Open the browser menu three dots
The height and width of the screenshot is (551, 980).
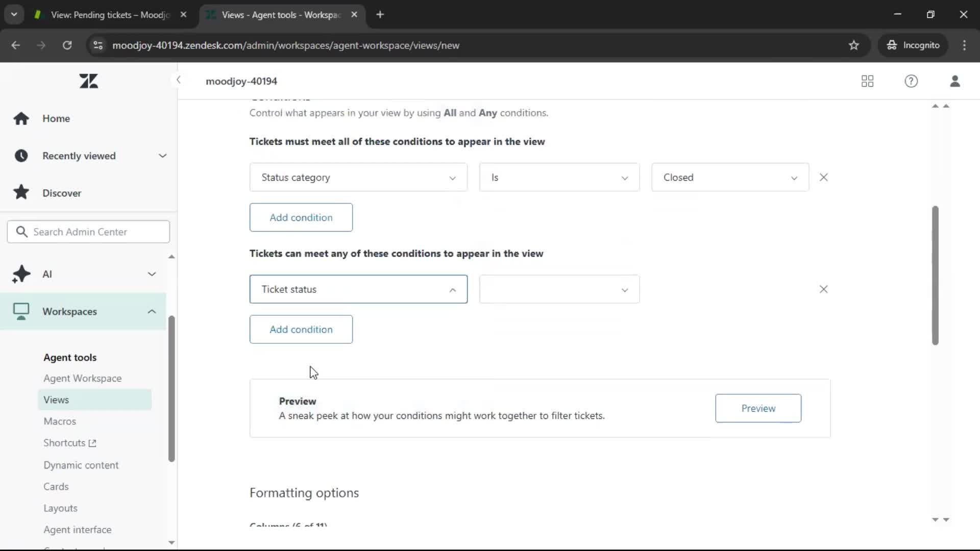(x=964, y=45)
